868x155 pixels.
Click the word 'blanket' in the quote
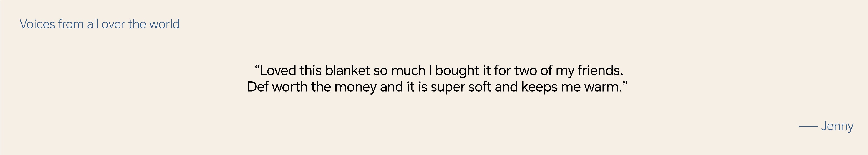tap(347, 70)
